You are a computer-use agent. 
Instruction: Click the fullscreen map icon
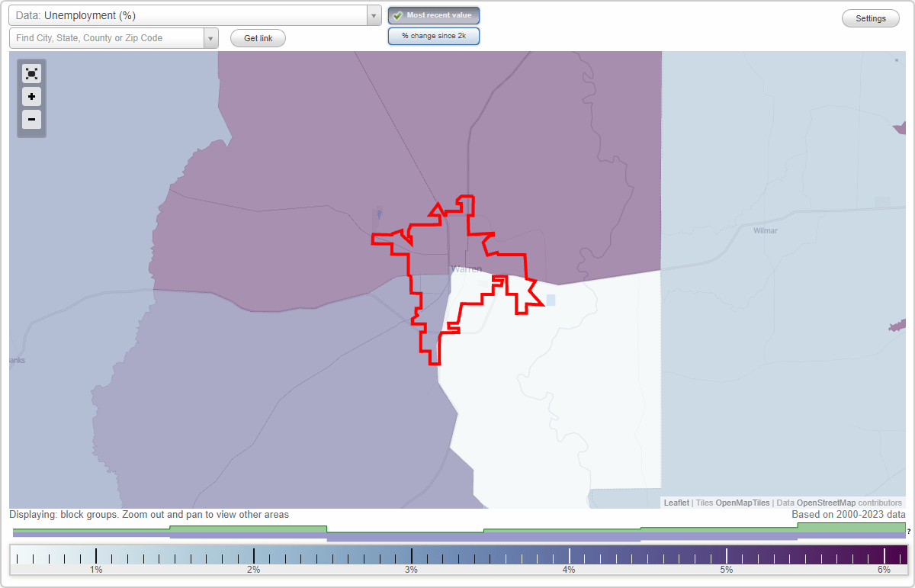coord(31,74)
